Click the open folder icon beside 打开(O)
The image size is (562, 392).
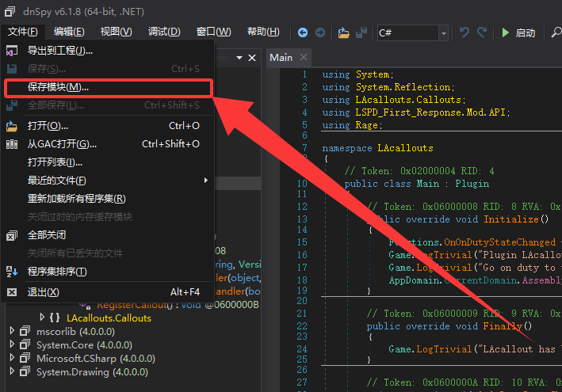12,127
